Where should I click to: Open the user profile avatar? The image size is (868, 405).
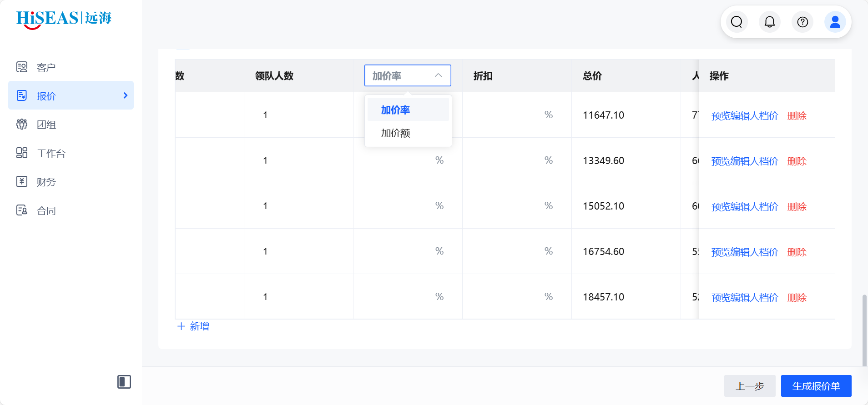835,22
